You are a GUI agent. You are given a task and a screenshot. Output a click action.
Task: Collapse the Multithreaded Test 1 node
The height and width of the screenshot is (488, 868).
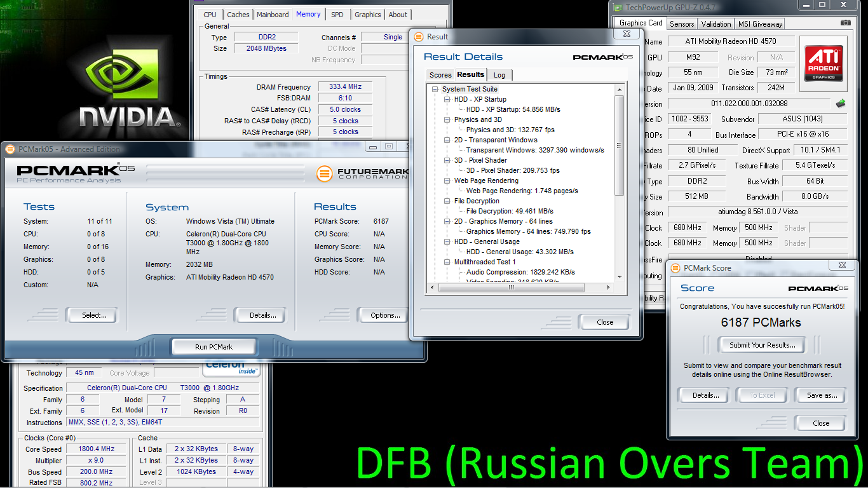pos(448,262)
